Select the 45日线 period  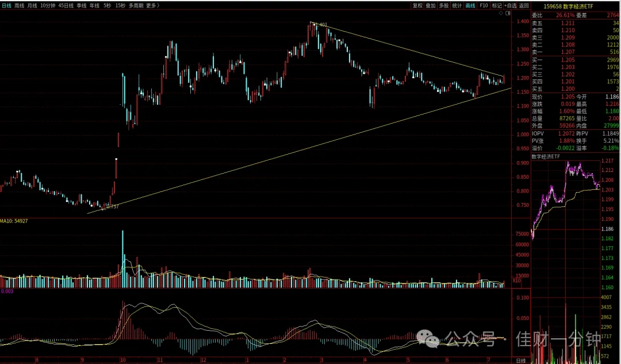tap(66, 6)
